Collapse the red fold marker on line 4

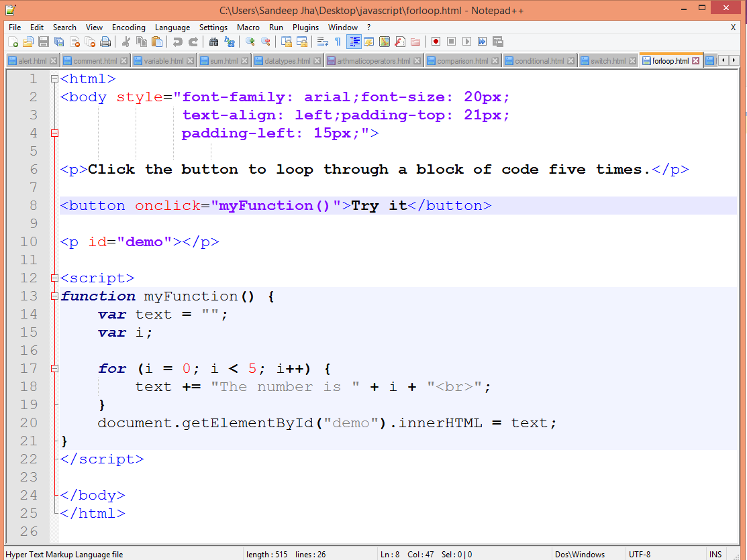54,133
